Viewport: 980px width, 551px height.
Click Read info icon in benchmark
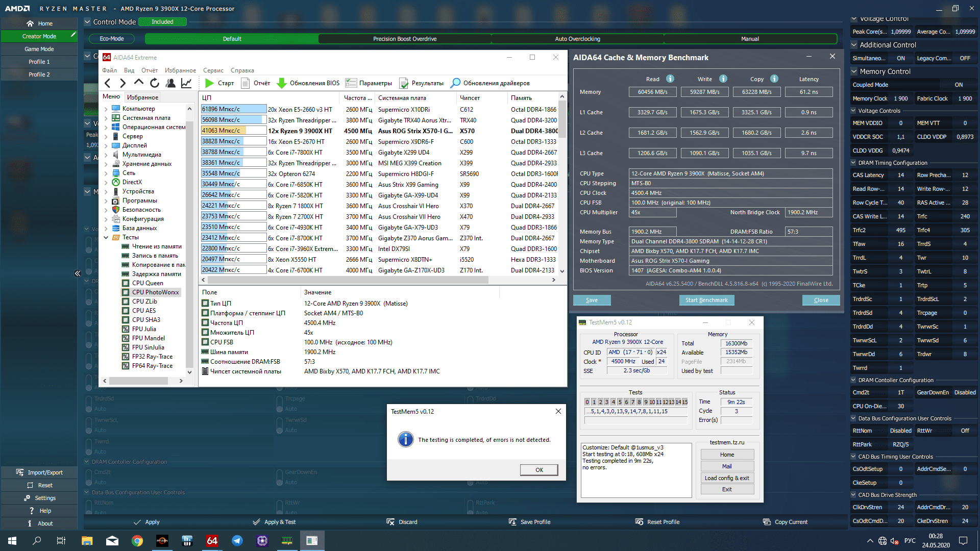click(670, 79)
